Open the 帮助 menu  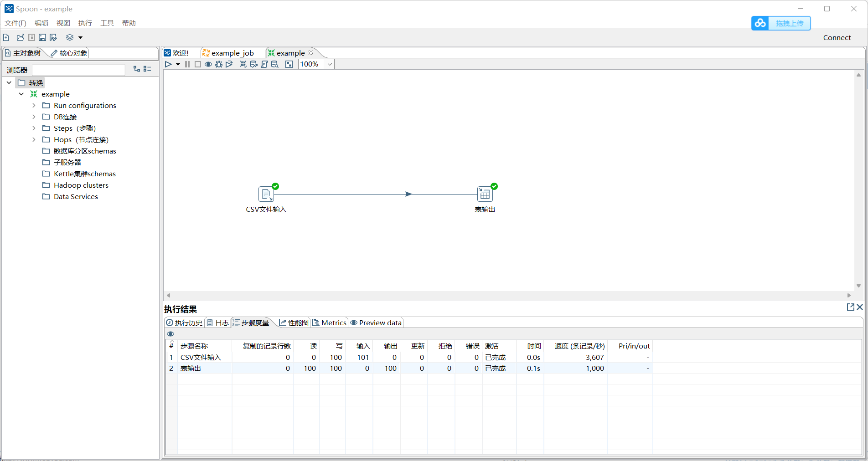coord(129,23)
